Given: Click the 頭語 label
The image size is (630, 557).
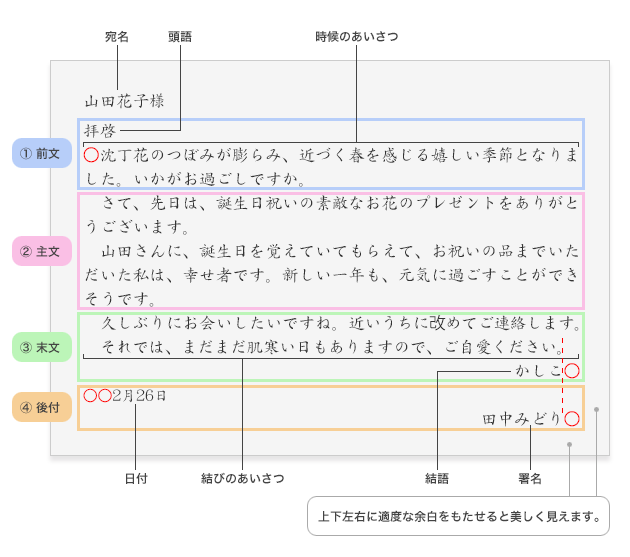Looking at the screenshot, I should 180,36.
